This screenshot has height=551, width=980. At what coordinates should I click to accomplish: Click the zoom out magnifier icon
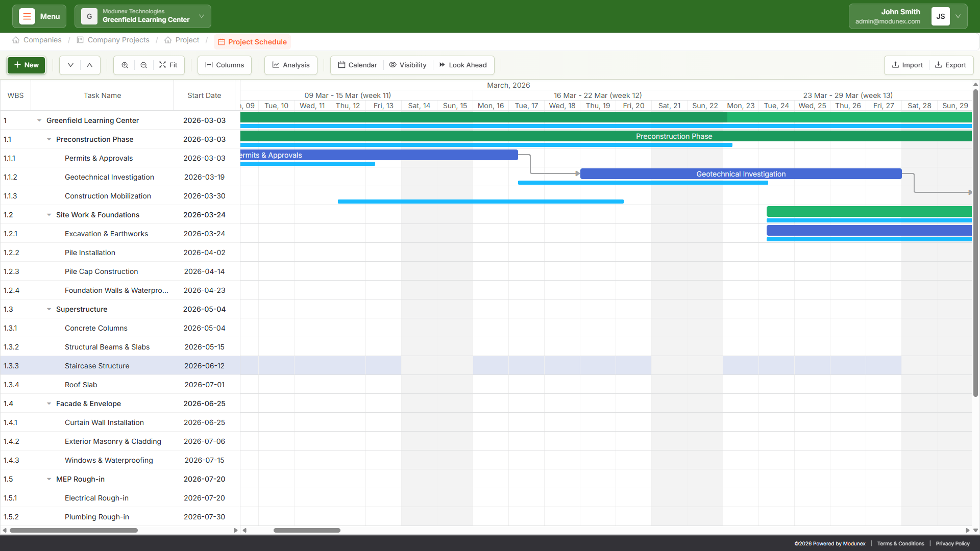[143, 65]
